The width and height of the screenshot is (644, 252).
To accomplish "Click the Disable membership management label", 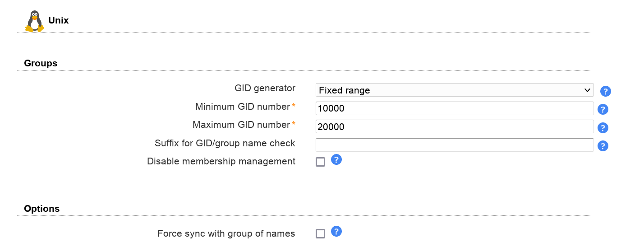I will [x=221, y=161].
